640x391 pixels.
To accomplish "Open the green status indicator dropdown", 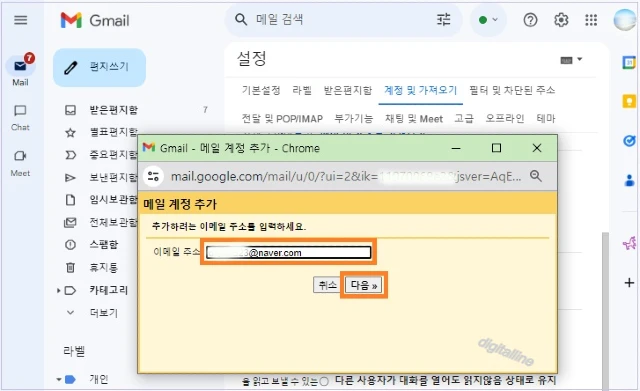I will coord(488,20).
